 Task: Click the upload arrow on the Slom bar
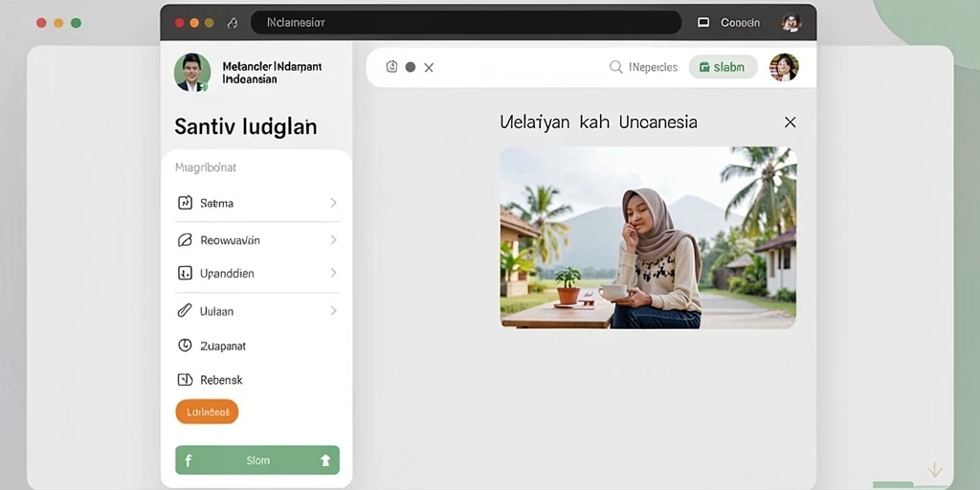325,460
